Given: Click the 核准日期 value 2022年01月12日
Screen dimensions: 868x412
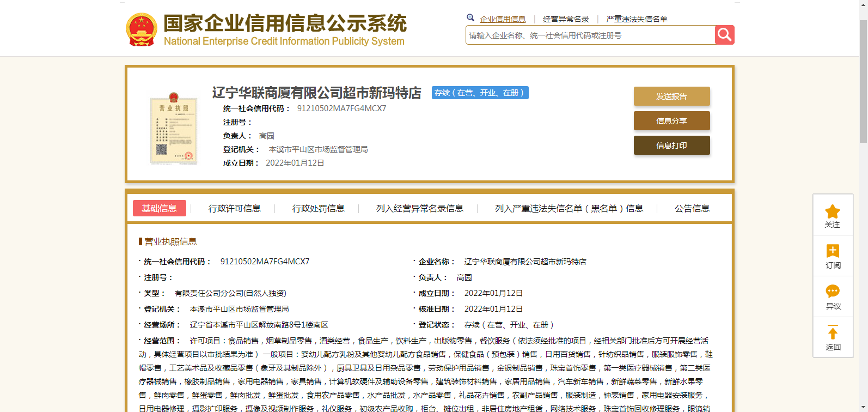Looking at the screenshot, I should pyautogui.click(x=493, y=309).
